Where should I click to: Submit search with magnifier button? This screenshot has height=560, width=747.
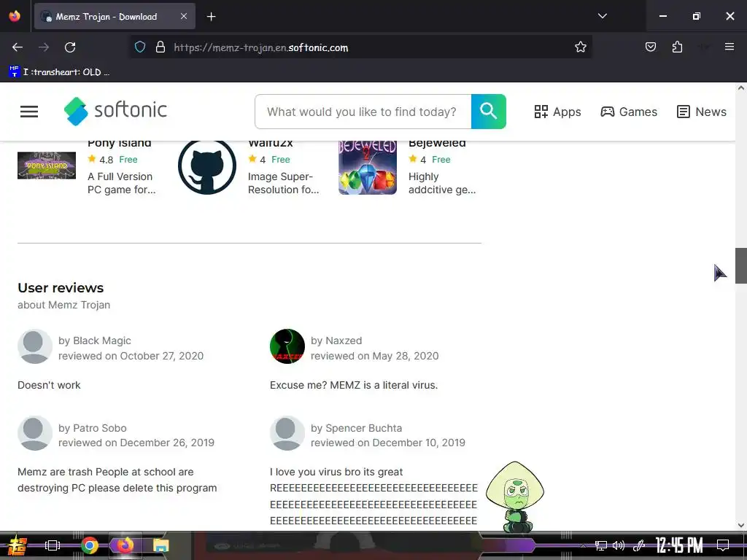(x=488, y=112)
